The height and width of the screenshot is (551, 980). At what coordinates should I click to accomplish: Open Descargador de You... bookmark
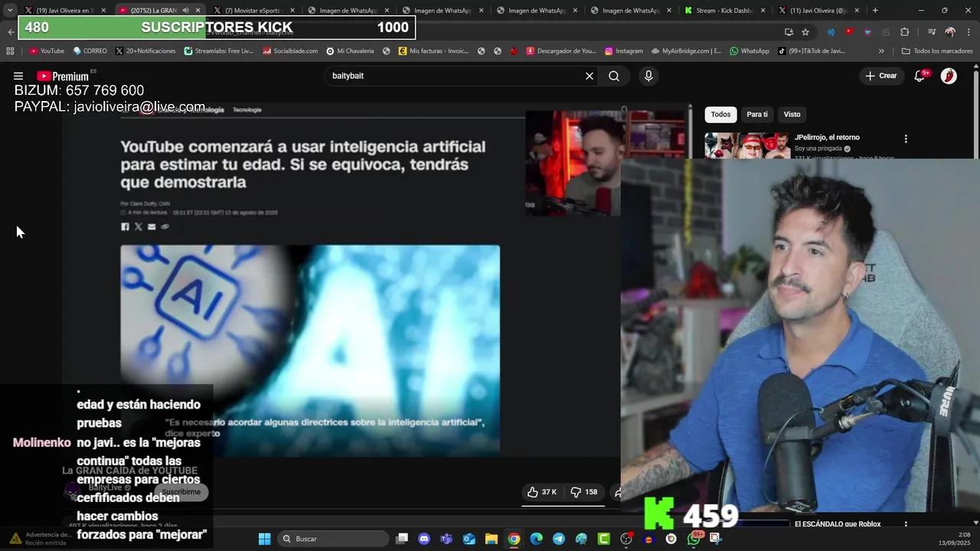(561, 51)
